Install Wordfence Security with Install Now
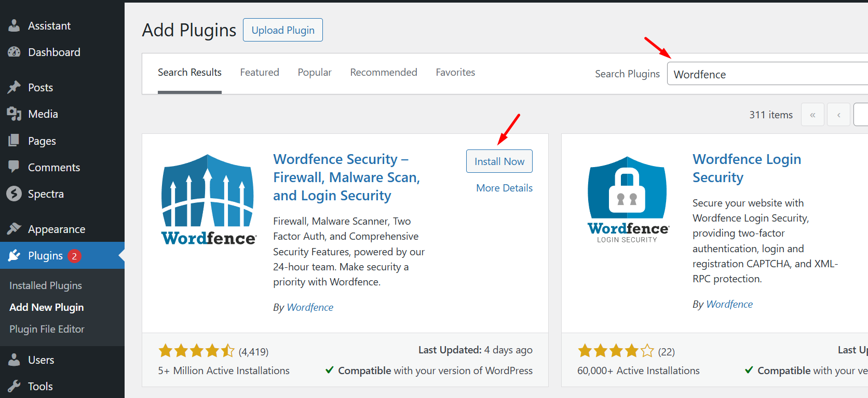This screenshot has width=868, height=398. click(x=499, y=161)
